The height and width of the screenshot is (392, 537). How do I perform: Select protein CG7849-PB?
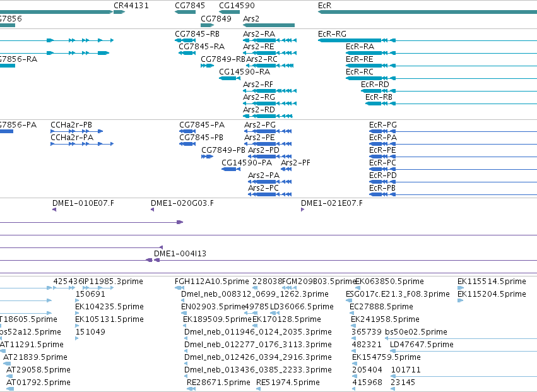coord(223,150)
